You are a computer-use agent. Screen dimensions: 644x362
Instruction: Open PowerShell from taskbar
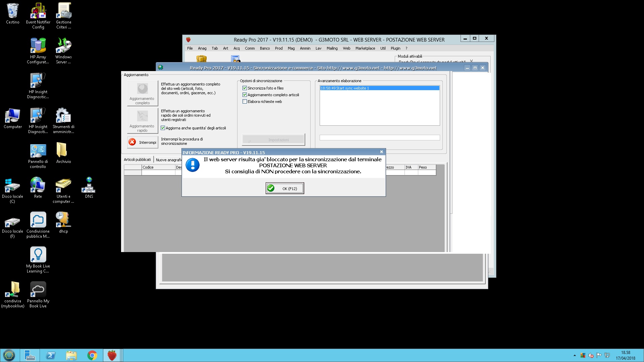(x=51, y=355)
